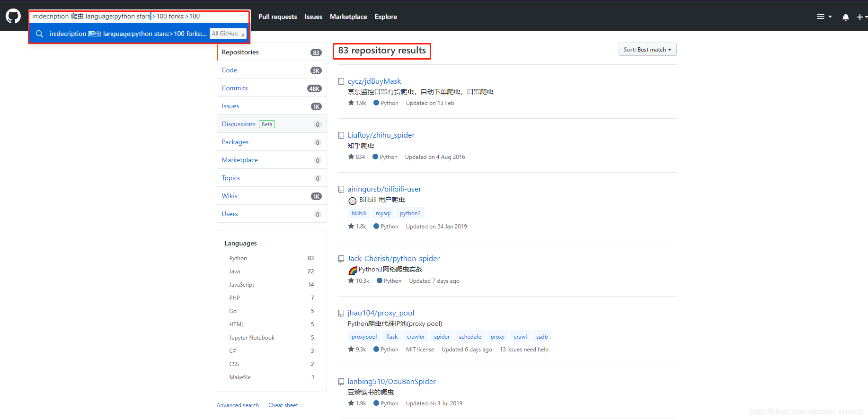Screen dimensions: 868x420
Task: Show Topics search results
Action: 272,178
